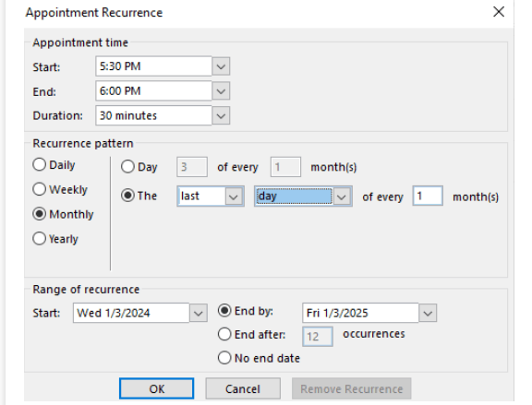The width and height of the screenshot is (532, 405).
Task: Click the 'Duration:' label
Action: pyautogui.click(x=57, y=115)
